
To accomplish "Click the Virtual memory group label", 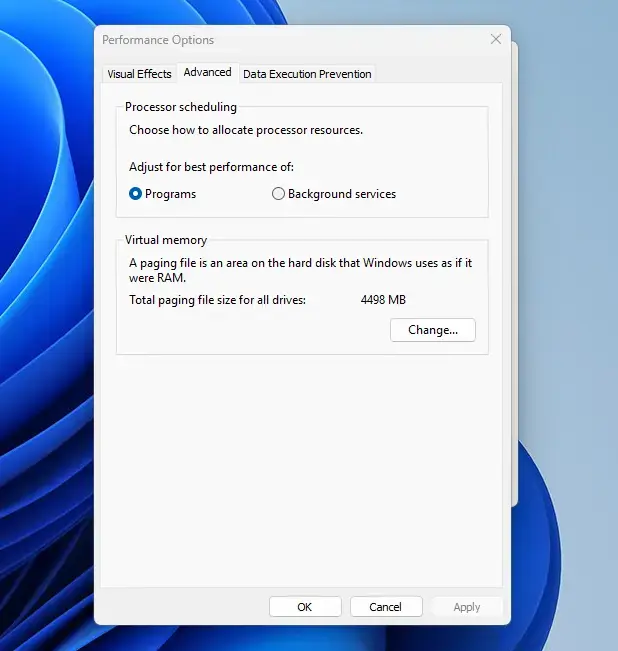I will [x=166, y=240].
